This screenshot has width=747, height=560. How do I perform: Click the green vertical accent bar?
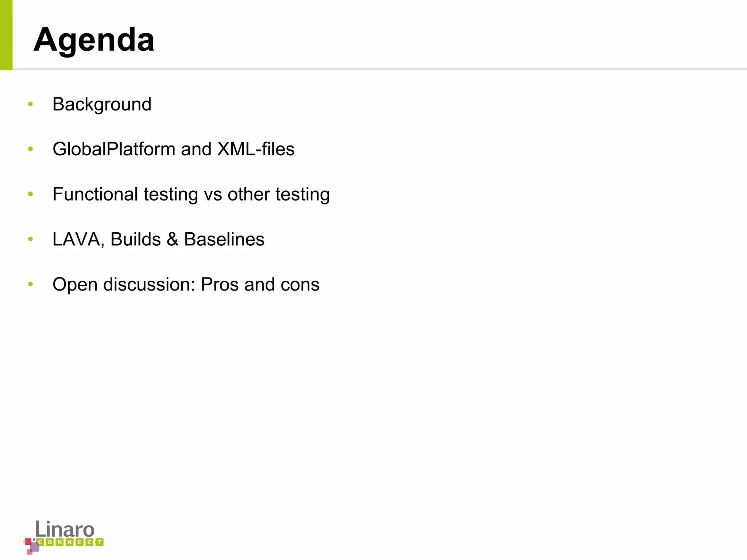(6, 35)
